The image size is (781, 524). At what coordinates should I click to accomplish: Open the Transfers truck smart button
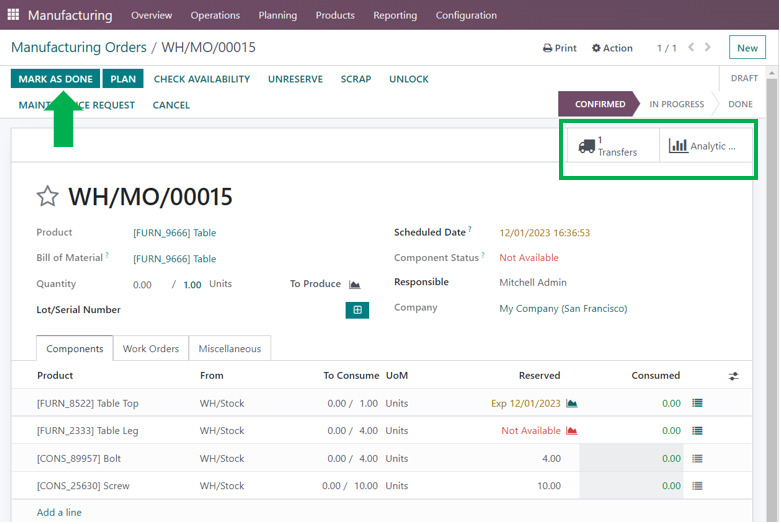(610, 146)
